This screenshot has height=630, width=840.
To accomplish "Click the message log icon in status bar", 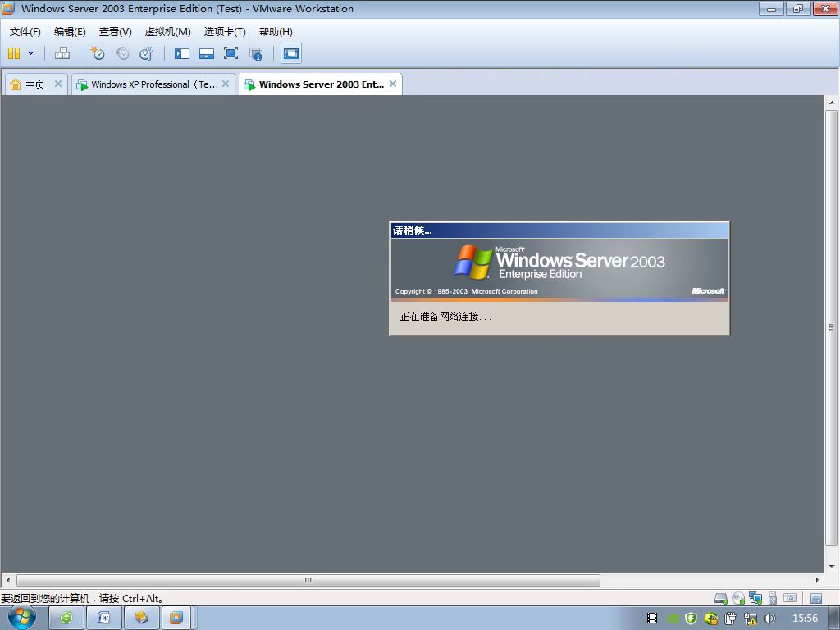I will (816, 598).
